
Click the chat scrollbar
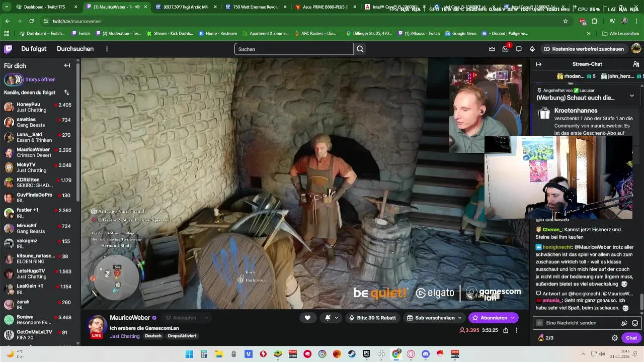coord(641,303)
